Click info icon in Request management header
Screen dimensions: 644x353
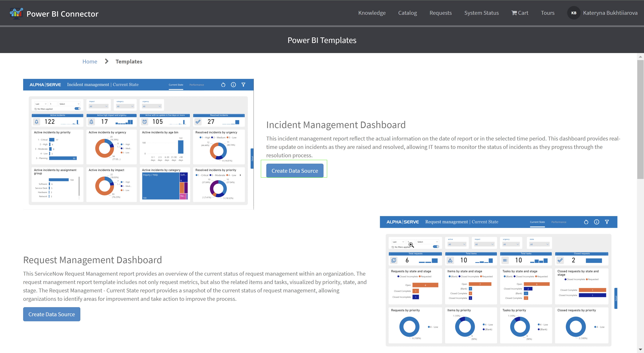coord(597,222)
